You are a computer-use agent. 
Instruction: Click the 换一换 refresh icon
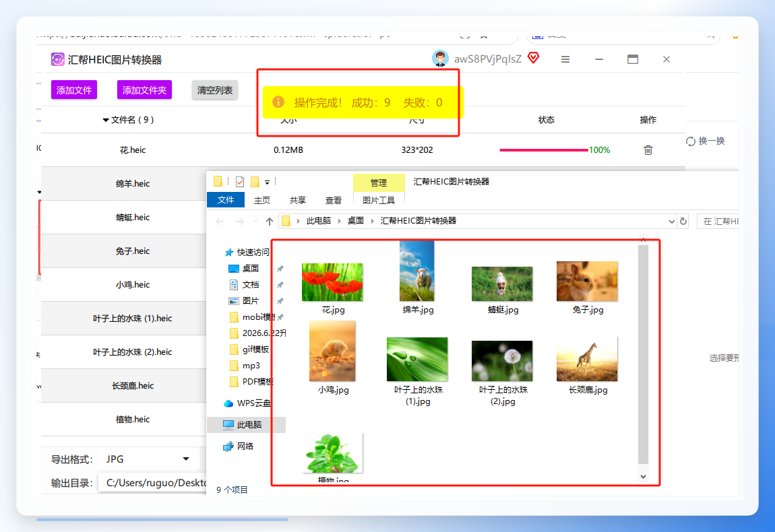coord(691,141)
